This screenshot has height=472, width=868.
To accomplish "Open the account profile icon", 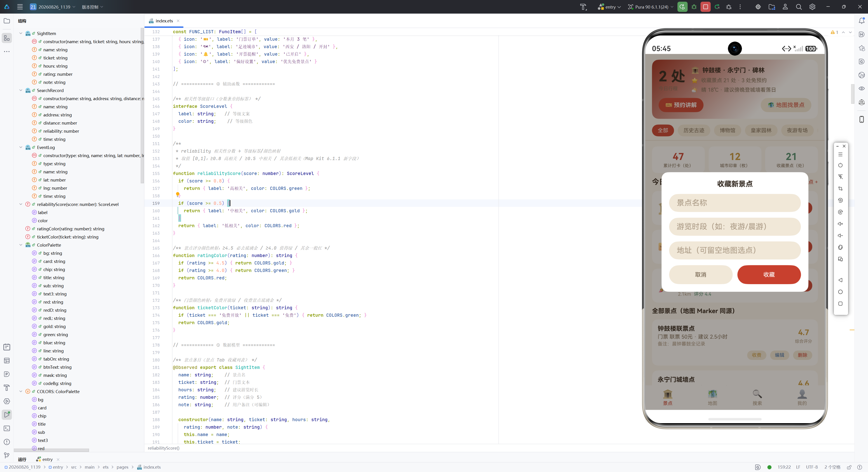I will tap(785, 7).
